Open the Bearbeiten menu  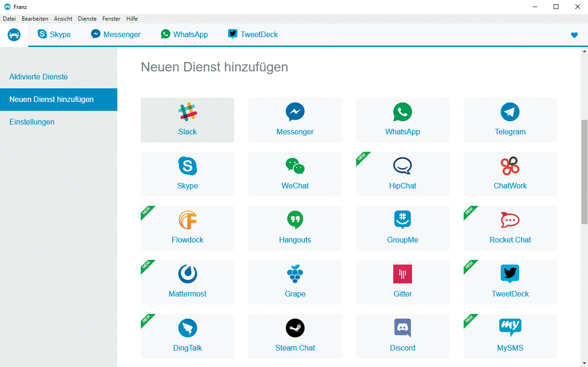tap(35, 19)
